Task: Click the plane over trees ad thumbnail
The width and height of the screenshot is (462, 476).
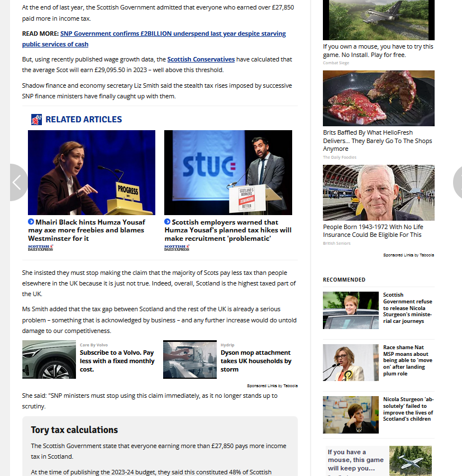Action: pyautogui.click(x=411, y=461)
